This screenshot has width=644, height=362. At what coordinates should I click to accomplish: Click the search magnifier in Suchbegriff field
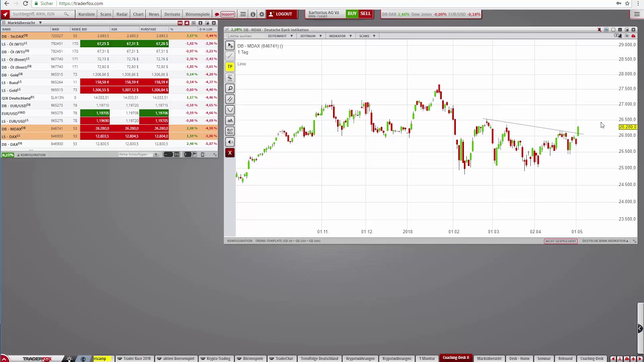(66, 14)
